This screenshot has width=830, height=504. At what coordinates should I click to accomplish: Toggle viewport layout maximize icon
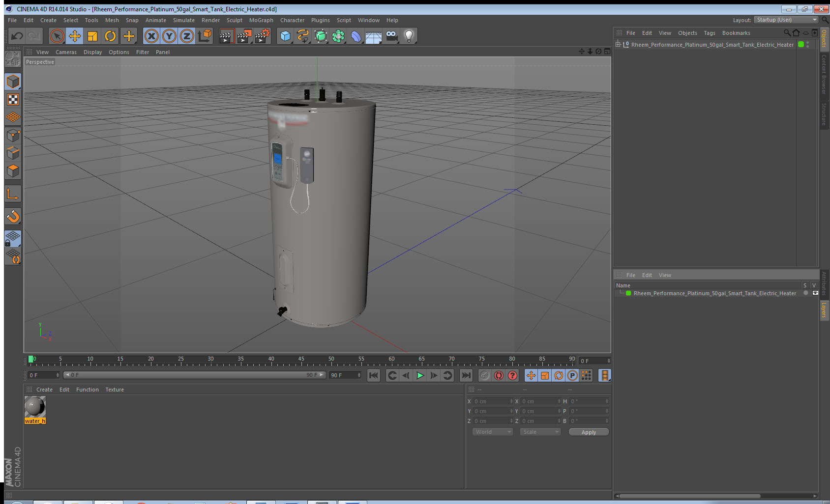[607, 52]
